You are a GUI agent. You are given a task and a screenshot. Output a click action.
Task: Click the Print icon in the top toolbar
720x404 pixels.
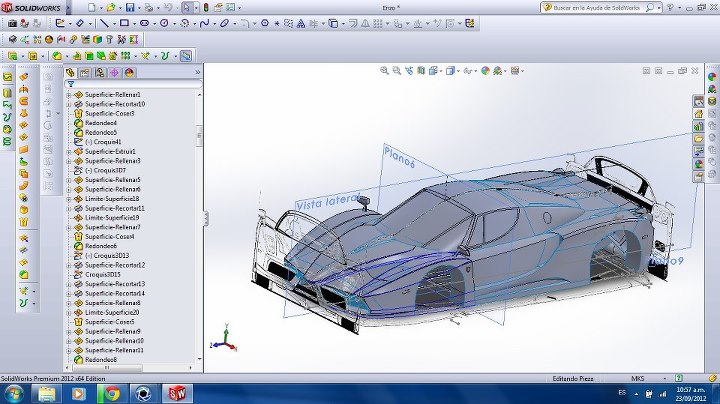click(149, 7)
